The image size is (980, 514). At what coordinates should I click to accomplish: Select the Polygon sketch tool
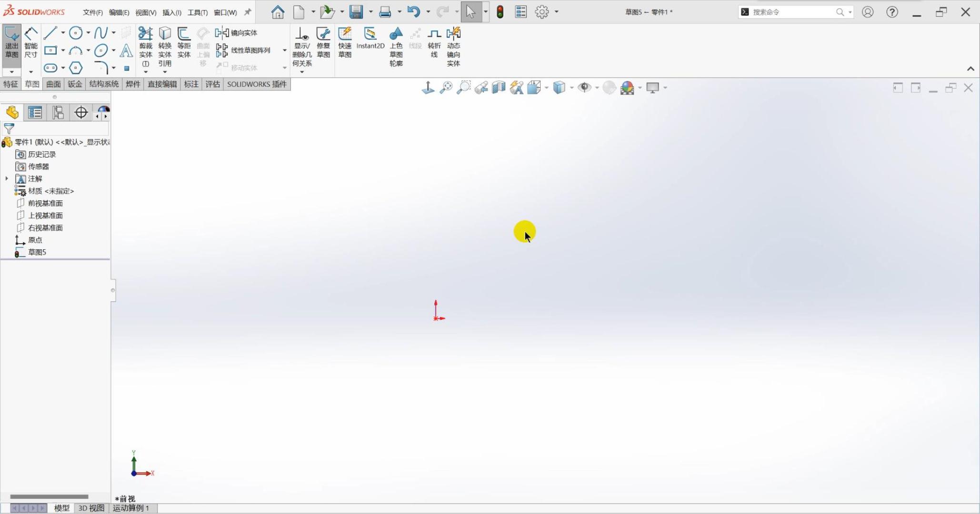(x=76, y=68)
